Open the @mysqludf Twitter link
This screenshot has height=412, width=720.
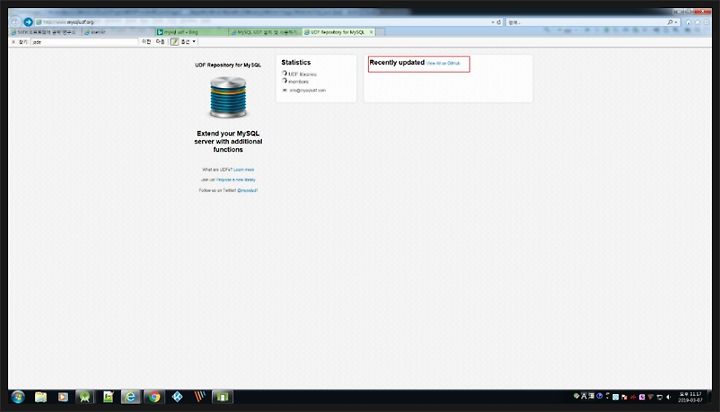coord(248,190)
